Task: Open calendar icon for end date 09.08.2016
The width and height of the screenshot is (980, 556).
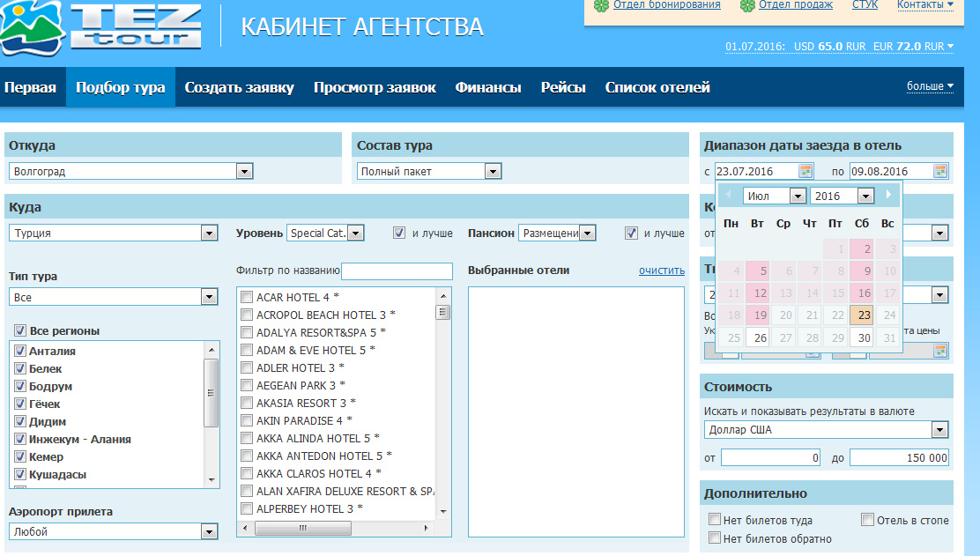Action: tap(940, 171)
